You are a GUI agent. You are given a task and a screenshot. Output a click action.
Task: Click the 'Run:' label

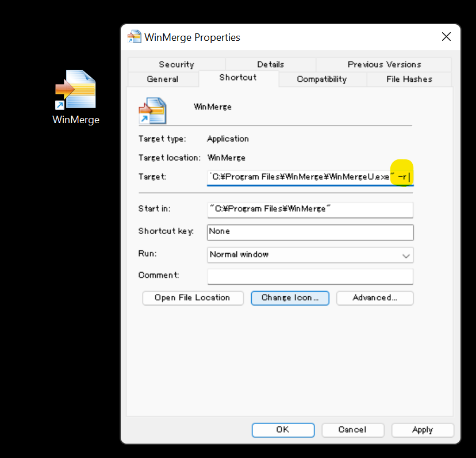148,254
